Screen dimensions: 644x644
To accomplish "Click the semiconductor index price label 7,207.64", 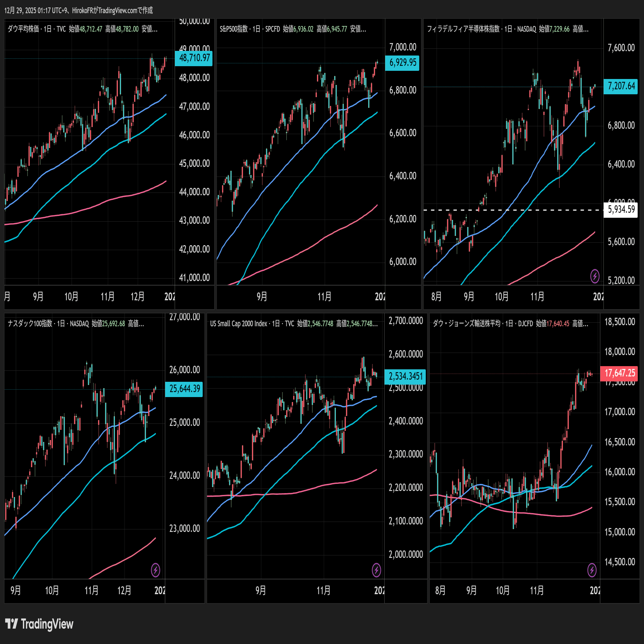I will click(621, 86).
